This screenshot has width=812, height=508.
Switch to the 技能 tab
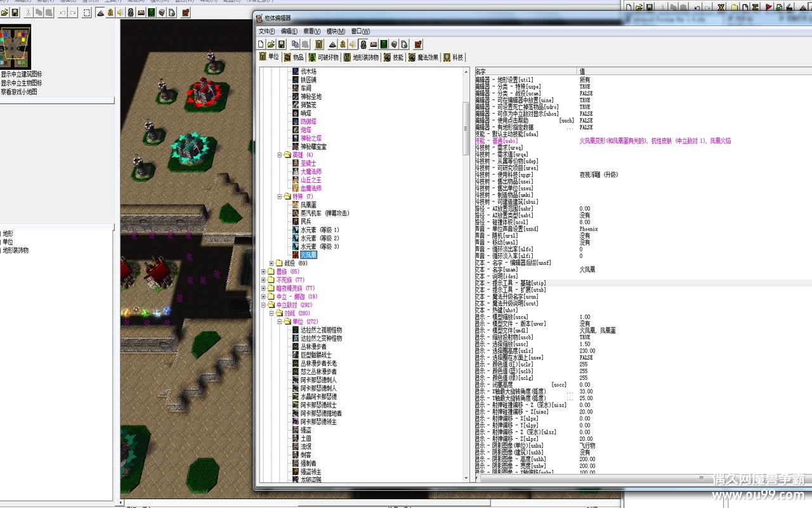pos(393,57)
